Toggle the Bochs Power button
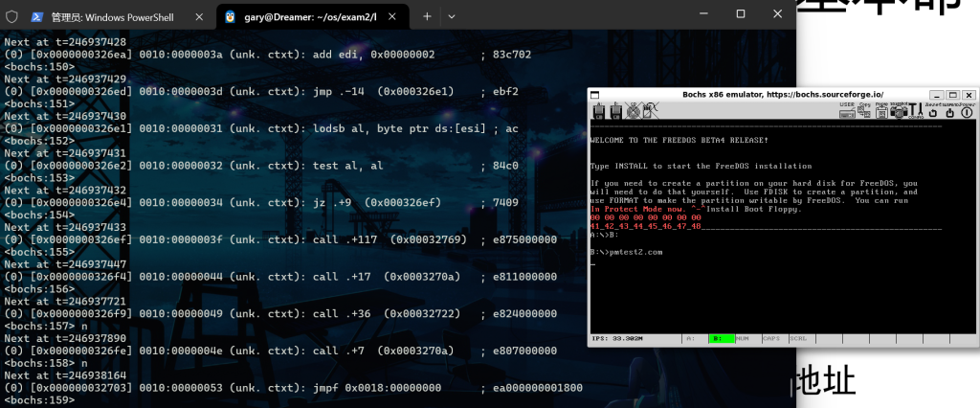Viewport: 980px width, 408px height. coord(965,111)
